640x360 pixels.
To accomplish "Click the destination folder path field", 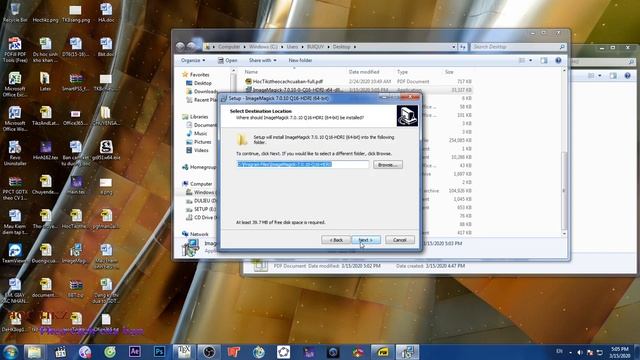I will [x=302, y=164].
